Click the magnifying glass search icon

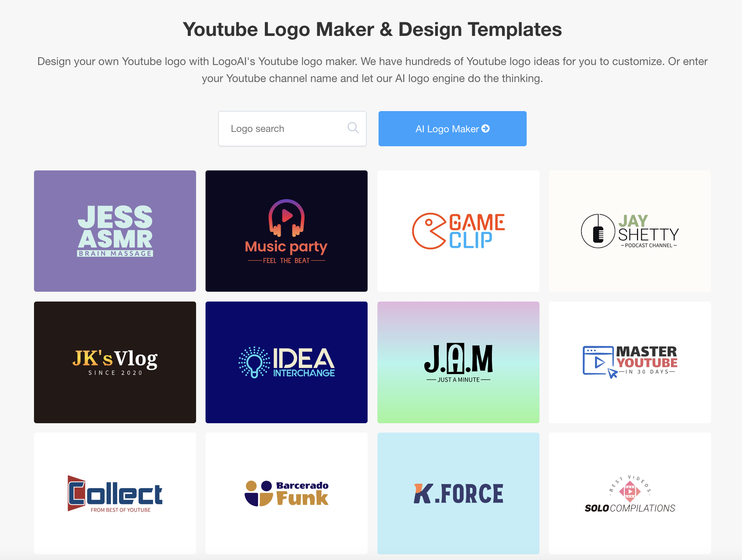click(x=353, y=128)
